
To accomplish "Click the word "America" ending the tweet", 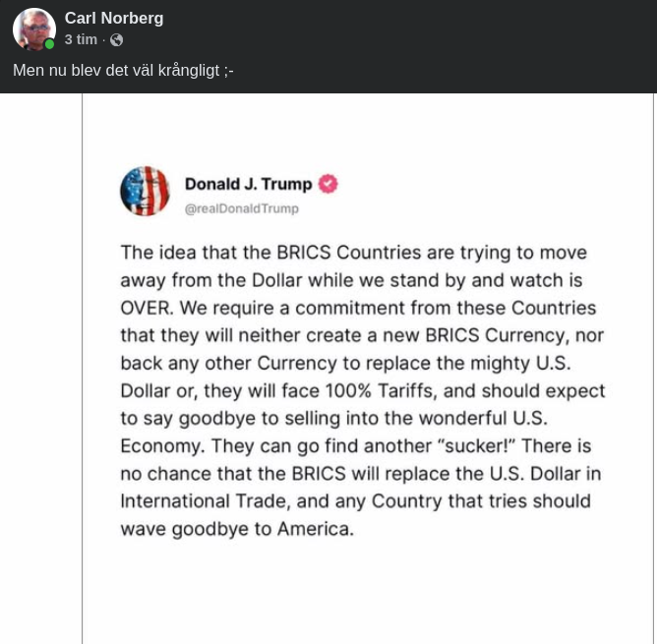I will pyautogui.click(x=313, y=529).
